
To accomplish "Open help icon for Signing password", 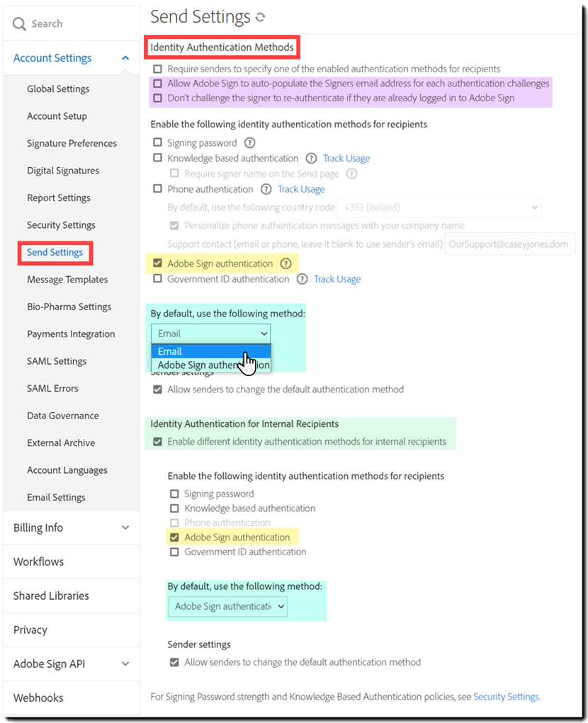I will pyautogui.click(x=249, y=143).
